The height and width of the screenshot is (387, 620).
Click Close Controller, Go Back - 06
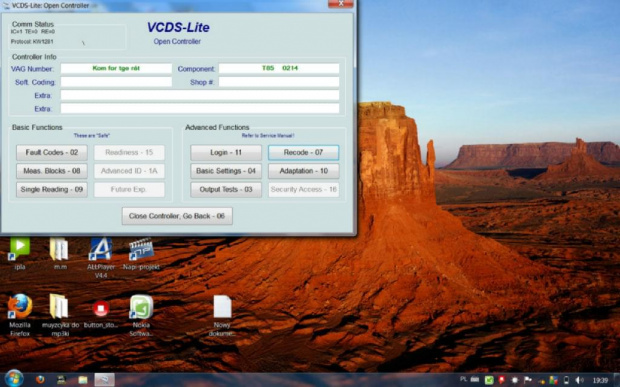tap(177, 216)
